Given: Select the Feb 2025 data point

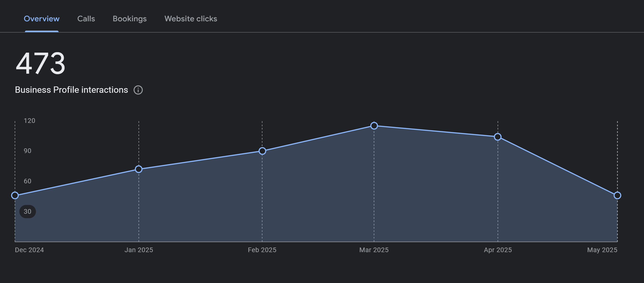Looking at the screenshot, I should (262, 151).
